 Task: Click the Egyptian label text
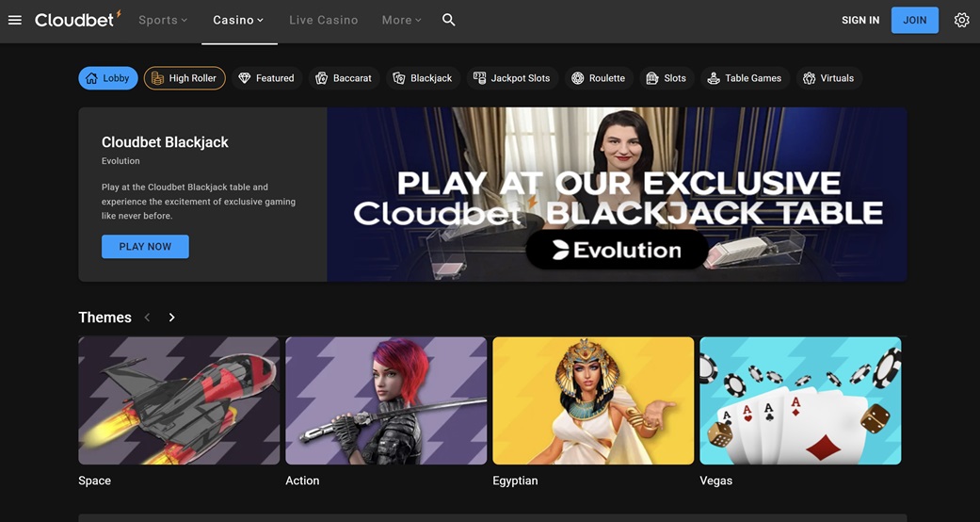515,481
